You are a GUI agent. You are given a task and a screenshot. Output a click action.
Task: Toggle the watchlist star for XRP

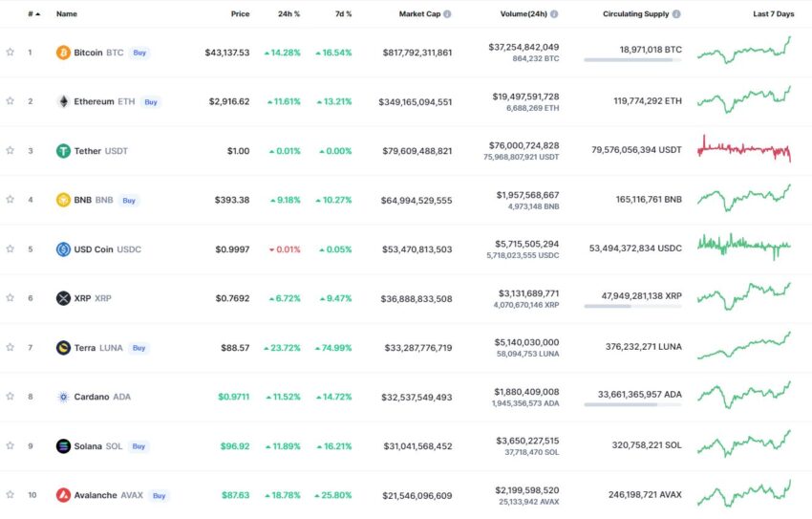click(10, 298)
